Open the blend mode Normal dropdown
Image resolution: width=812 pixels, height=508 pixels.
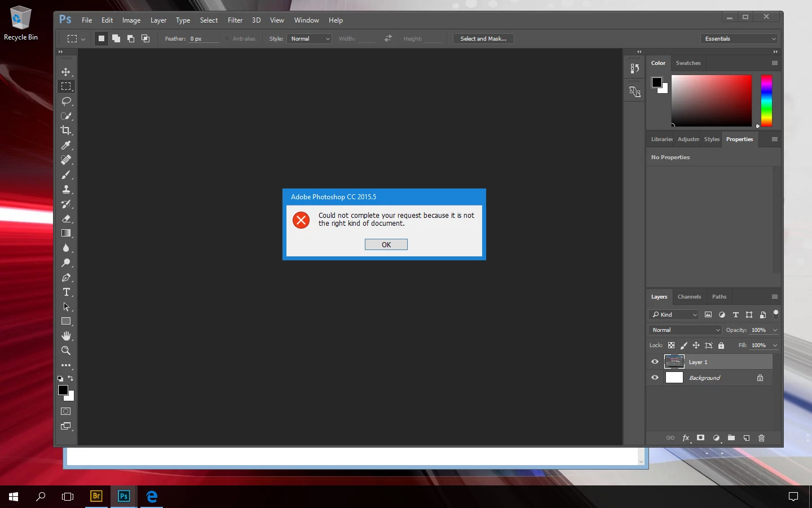click(x=685, y=330)
